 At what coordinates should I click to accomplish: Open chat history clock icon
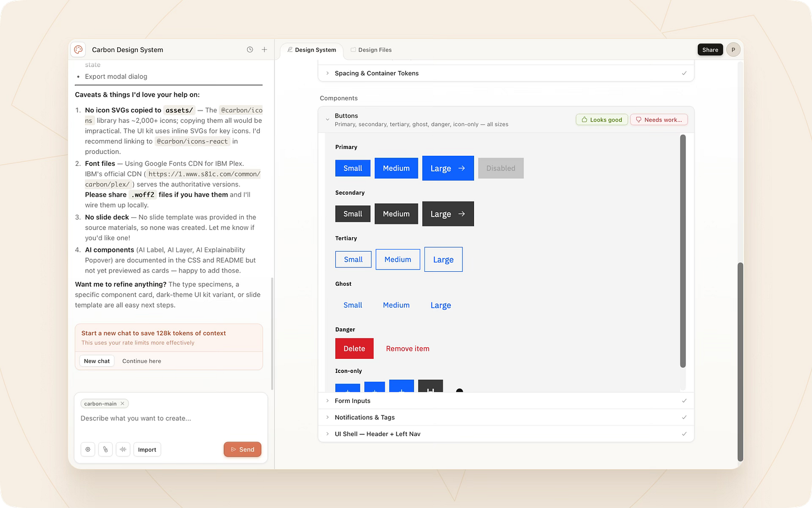coord(250,50)
